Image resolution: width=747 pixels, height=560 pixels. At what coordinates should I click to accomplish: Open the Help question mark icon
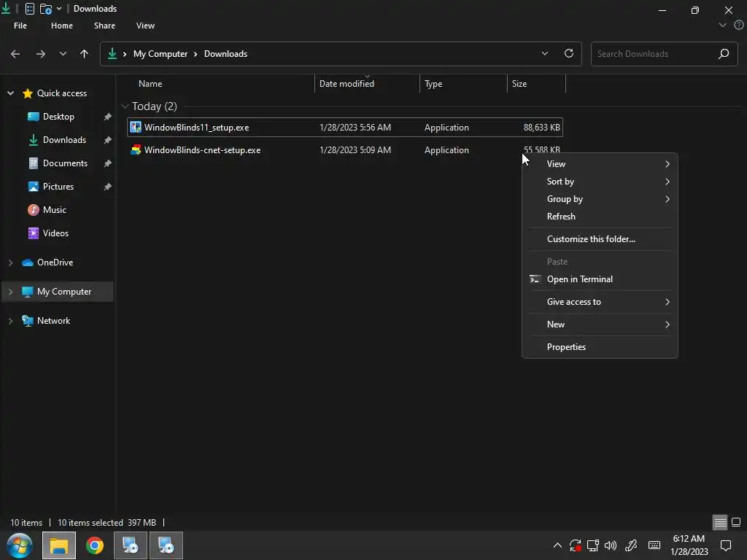pos(739,26)
